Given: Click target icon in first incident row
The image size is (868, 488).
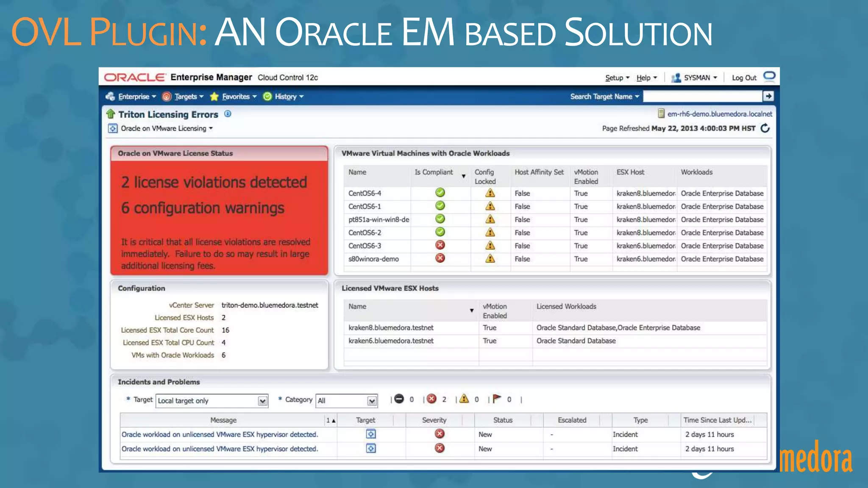Looking at the screenshot, I should pos(370,434).
